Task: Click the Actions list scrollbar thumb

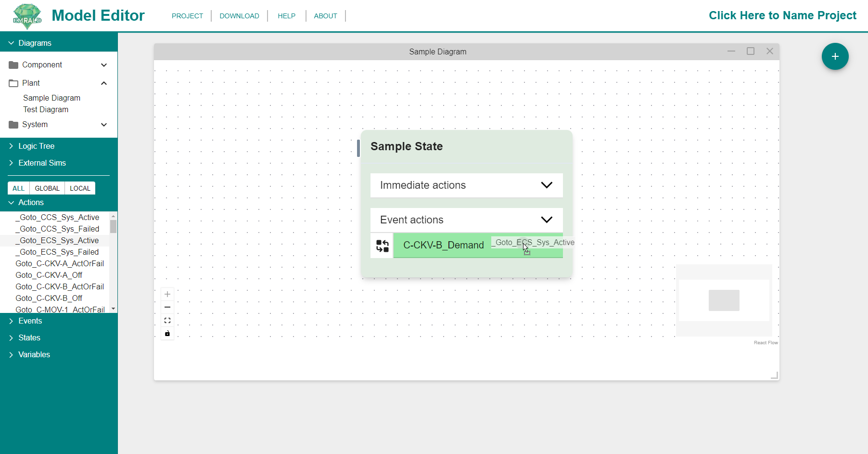Action: [x=113, y=226]
